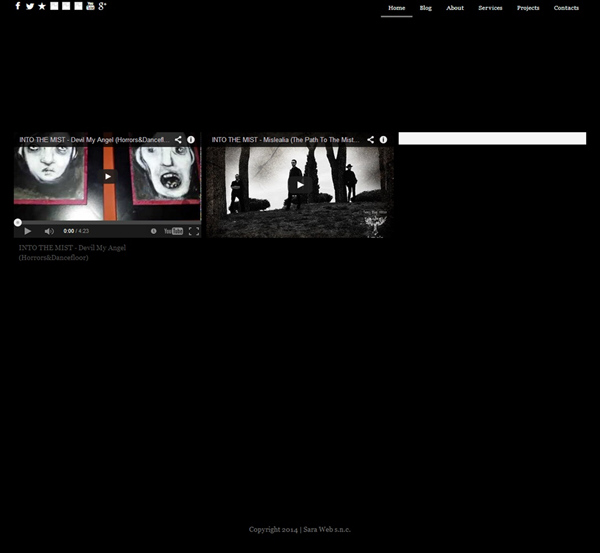
Task: Open the About menu item
Action: [455, 8]
